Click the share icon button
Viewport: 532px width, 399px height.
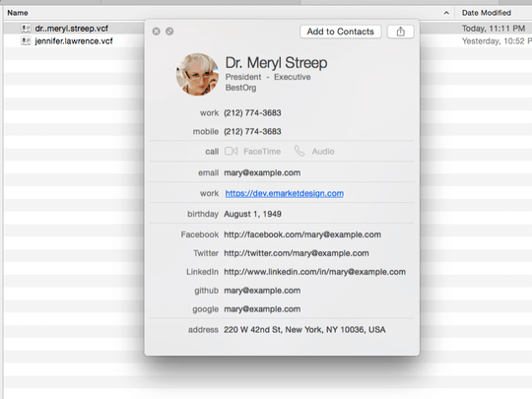(400, 32)
